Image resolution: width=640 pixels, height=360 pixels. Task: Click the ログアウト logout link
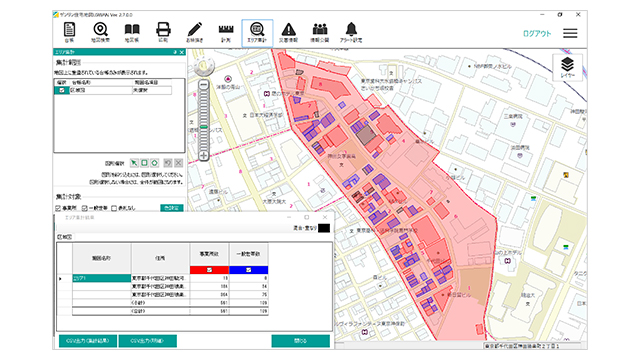[537, 33]
